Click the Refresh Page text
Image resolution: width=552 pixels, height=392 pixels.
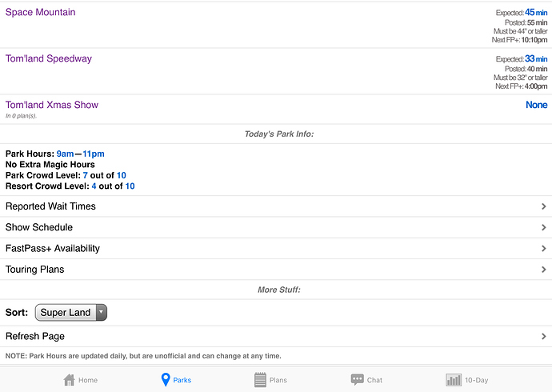pos(35,337)
